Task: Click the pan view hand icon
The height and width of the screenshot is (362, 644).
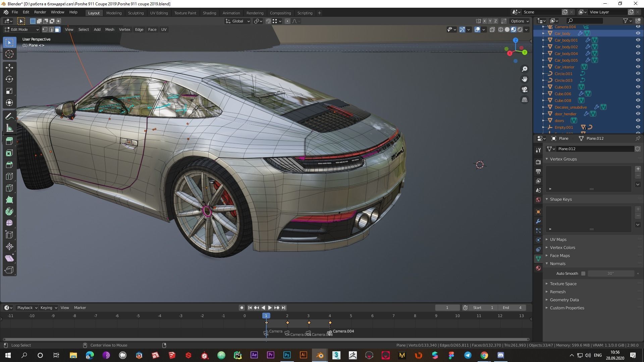Action: 525,79
